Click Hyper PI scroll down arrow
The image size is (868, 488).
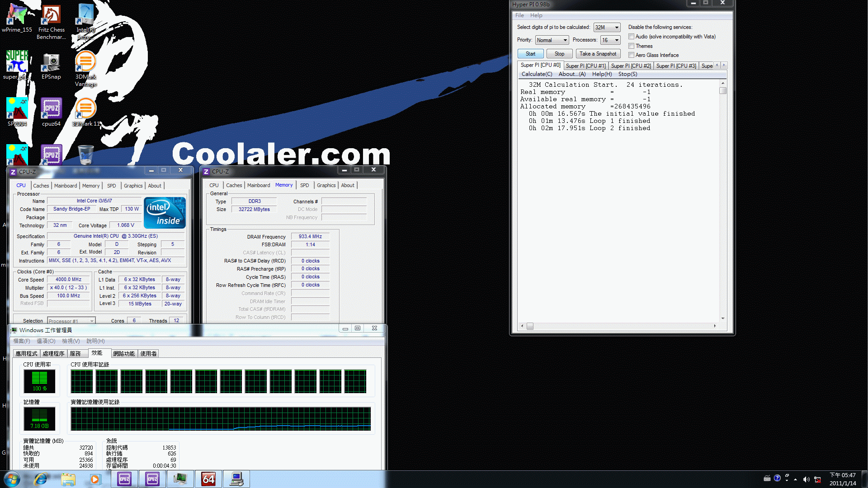[x=723, y=319]
